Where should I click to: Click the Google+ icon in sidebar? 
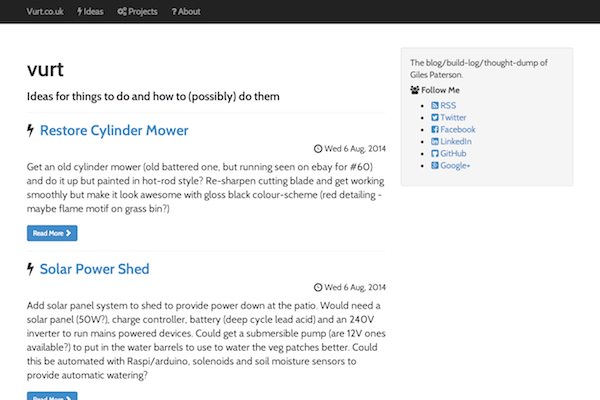click(435, 165)
